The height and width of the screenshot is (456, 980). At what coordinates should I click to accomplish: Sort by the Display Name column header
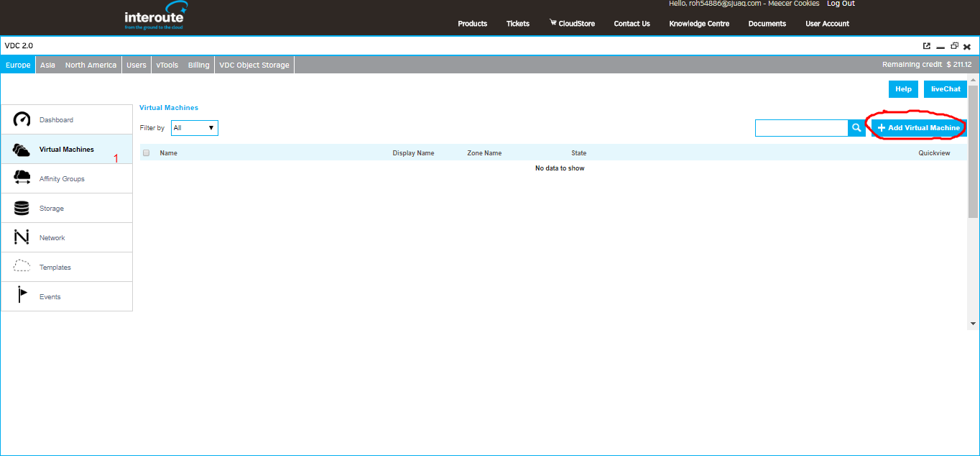413,153
